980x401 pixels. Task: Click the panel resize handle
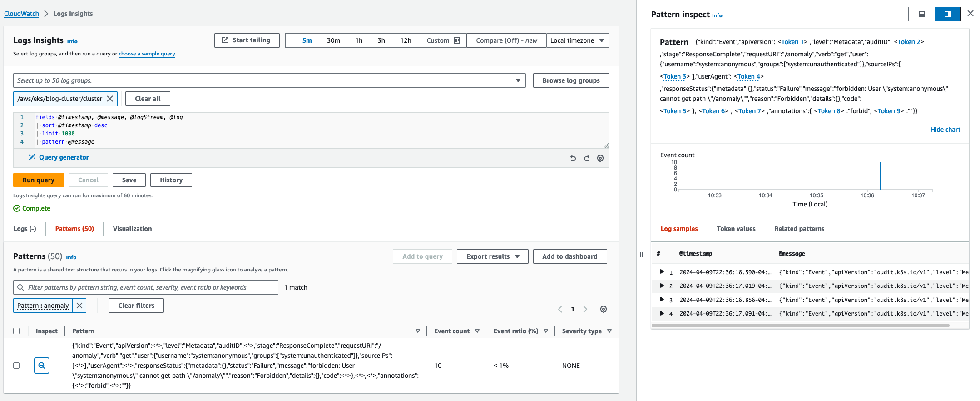pos(641,255)
